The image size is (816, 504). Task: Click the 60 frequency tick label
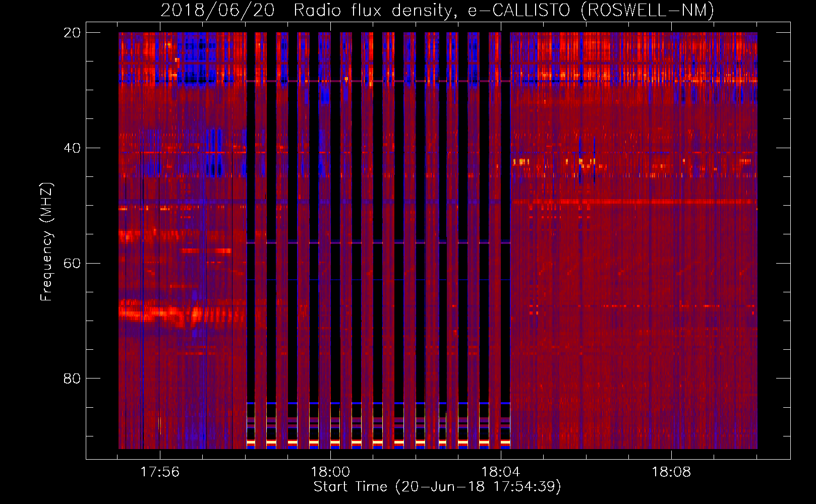point(72,264)
